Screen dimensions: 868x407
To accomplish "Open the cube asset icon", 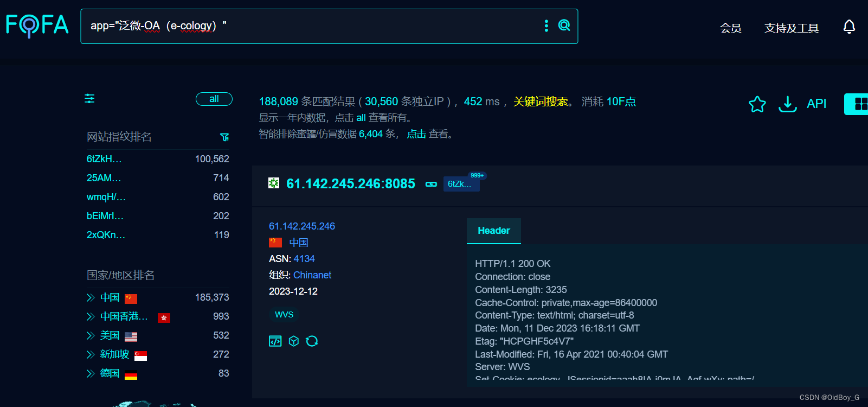I will pyautogui.click(x=294, y=341).
